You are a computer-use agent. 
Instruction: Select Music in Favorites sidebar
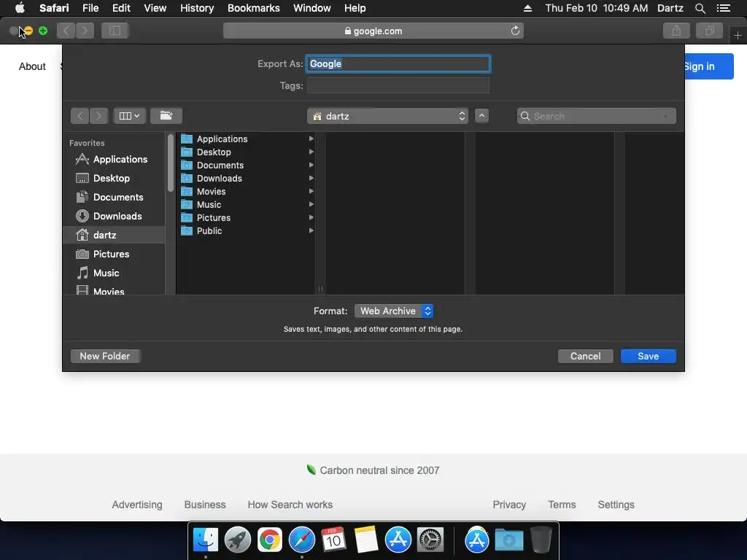click(115, 273)
